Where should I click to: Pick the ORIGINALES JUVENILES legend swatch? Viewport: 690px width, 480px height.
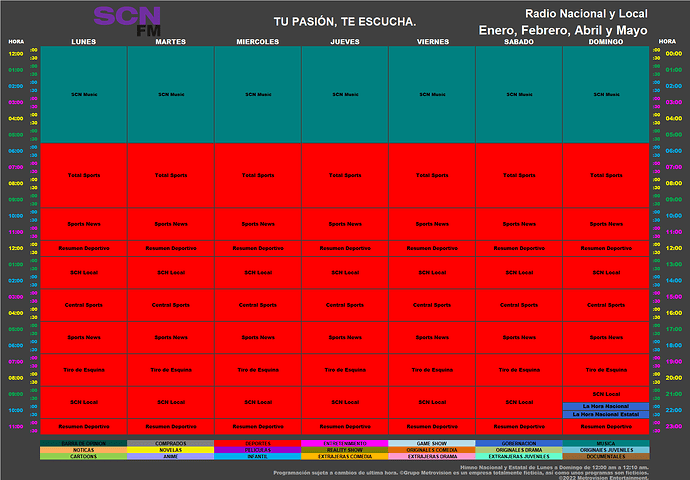(606, 450)
